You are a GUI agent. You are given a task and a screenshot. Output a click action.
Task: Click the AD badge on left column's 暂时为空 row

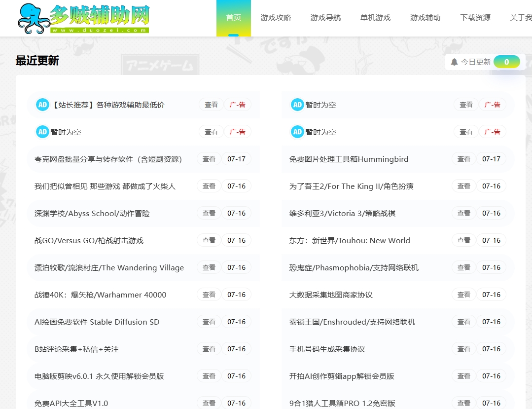(x=42, y=132)
